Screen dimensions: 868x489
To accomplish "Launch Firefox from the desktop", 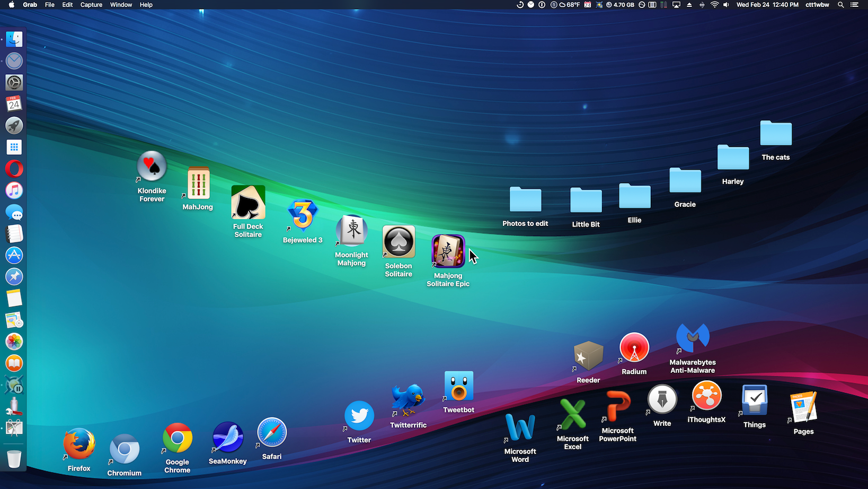I will pyautogui.click(x=79, y=444).
